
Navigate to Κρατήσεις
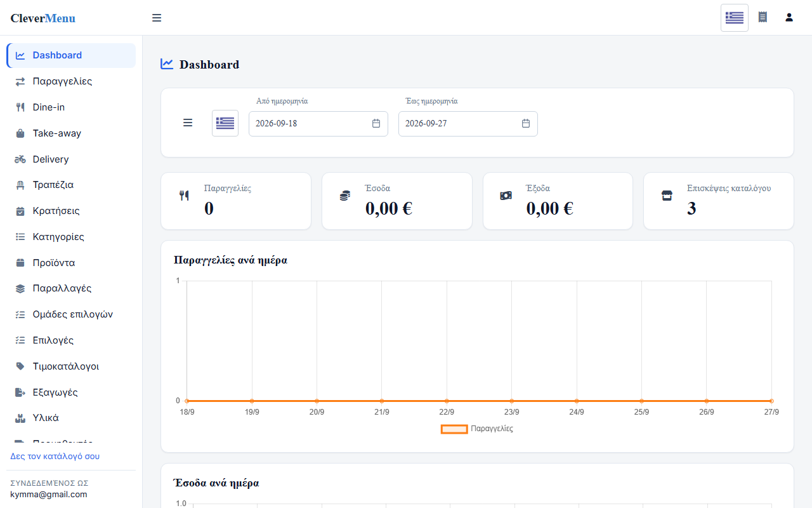[x=71, y=211]
